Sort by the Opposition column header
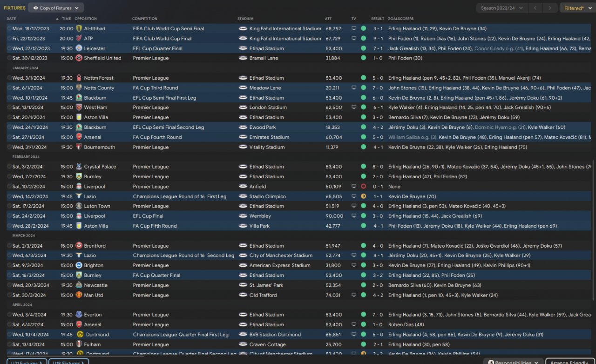Image resolution: width=596 pixels, height=364 pixels. 86,19
